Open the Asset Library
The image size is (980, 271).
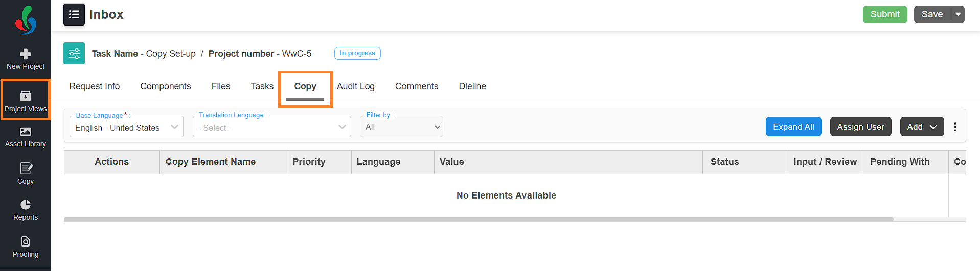[x=26, y=137]
